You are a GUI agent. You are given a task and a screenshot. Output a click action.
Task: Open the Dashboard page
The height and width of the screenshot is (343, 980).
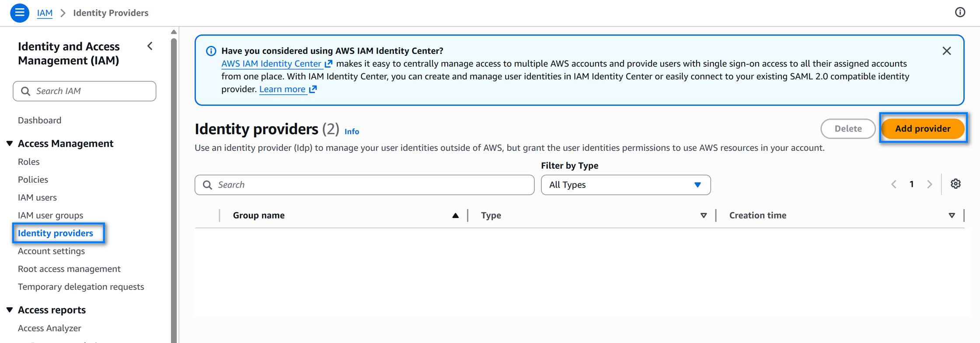coord(39,120)
